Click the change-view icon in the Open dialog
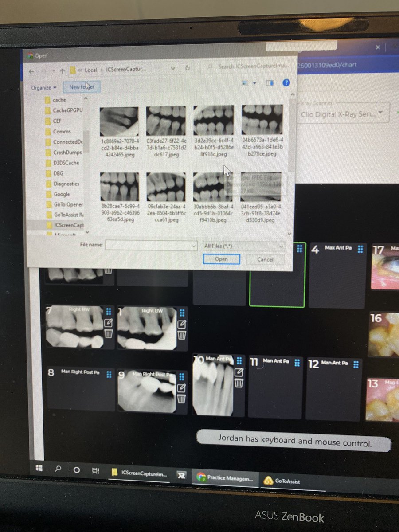 [x=246, y=82]
